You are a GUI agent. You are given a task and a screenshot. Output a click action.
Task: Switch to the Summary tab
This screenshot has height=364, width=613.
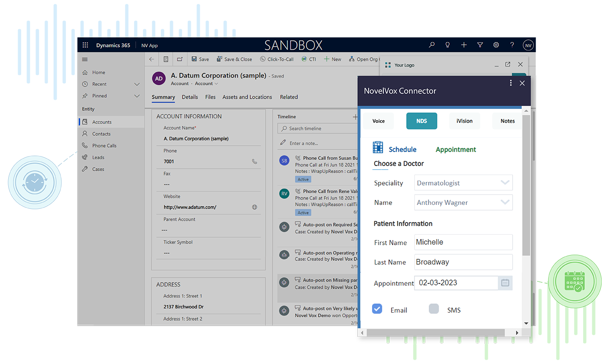[x=163, y=97]
